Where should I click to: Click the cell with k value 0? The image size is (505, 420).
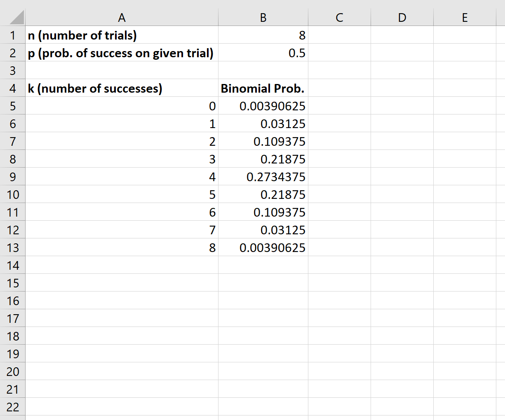pos(122,106)
